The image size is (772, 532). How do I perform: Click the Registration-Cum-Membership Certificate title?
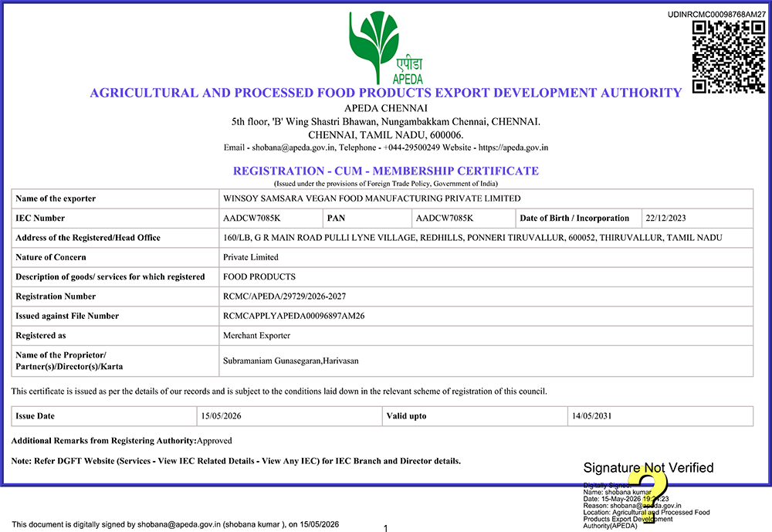[385, 171]
